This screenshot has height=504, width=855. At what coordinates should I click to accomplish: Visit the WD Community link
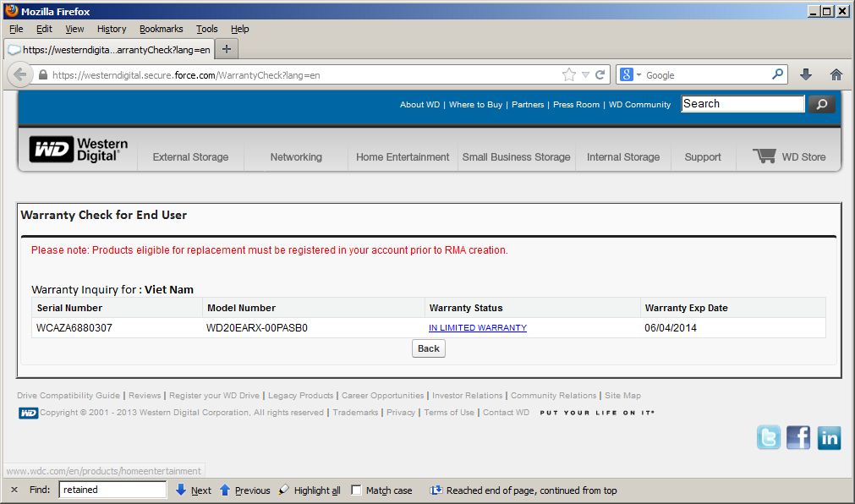coord(639,104)
